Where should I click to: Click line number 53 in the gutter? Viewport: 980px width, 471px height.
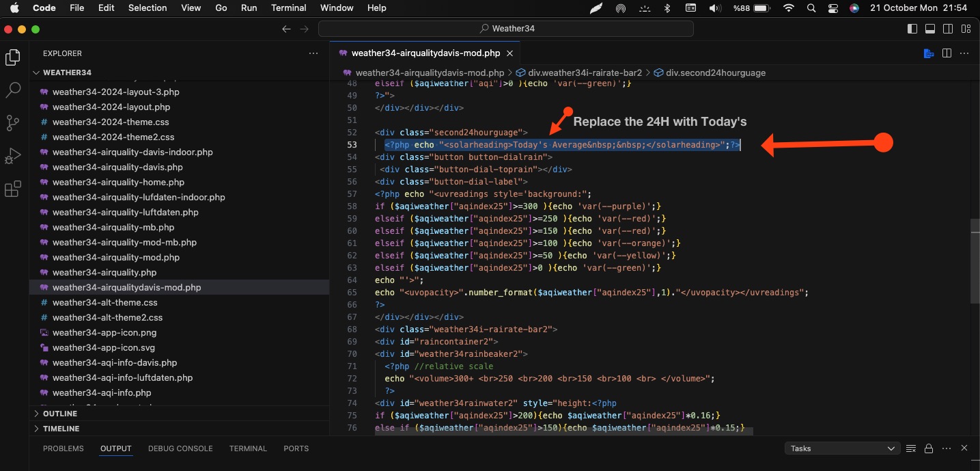[352, 145]
